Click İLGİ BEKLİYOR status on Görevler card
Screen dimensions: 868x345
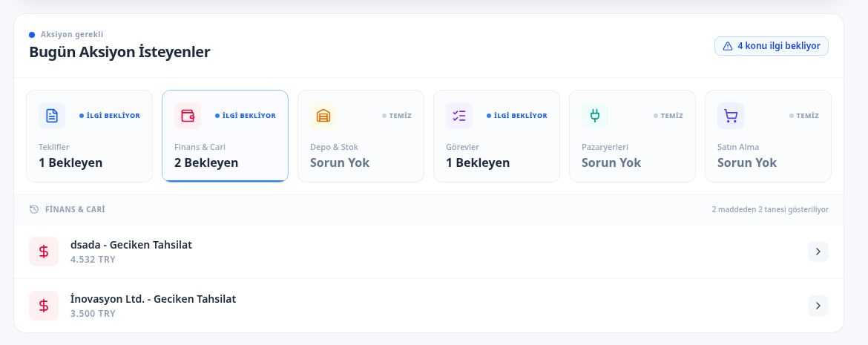(517, 116)
